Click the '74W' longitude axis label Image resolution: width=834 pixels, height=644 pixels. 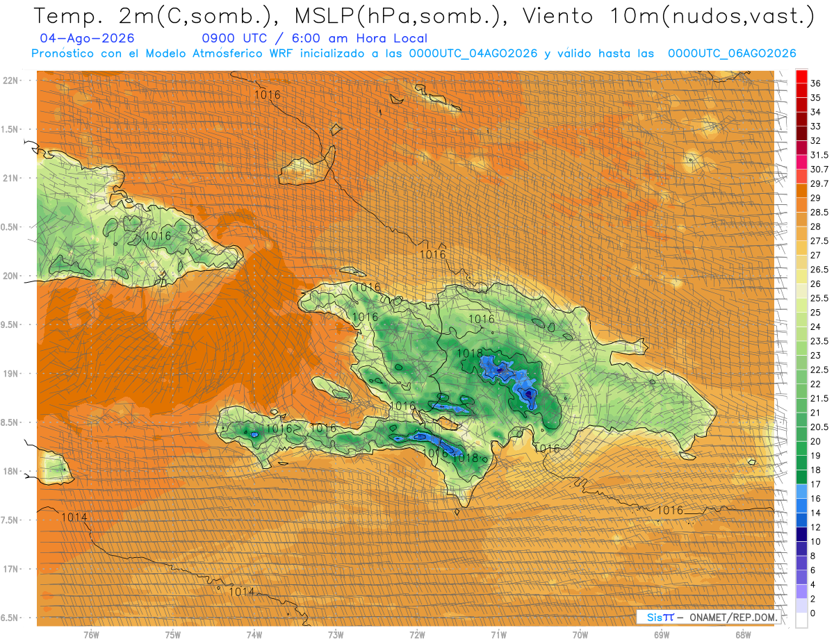[254, 635]
